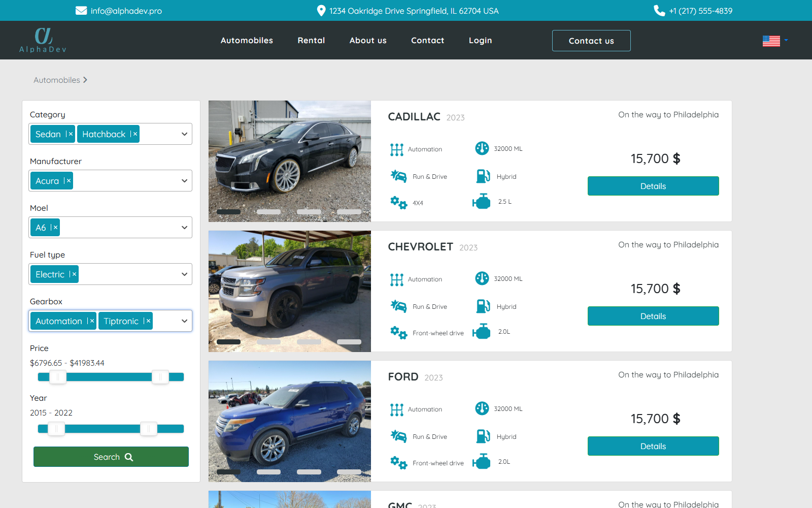
Task: Click the location pin icon
Action: pyautogui.click(x=321, y=11)
